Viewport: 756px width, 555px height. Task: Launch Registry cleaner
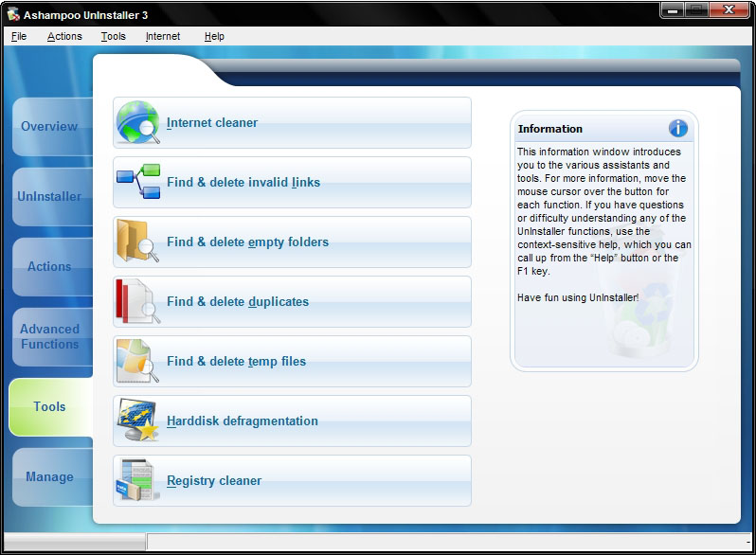tap(292, 481)
